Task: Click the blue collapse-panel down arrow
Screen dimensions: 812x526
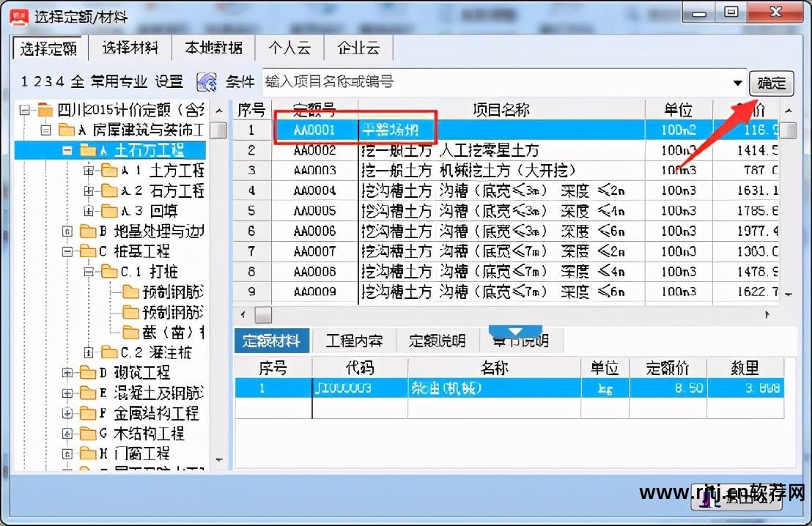Action: [x=515, y=331]
